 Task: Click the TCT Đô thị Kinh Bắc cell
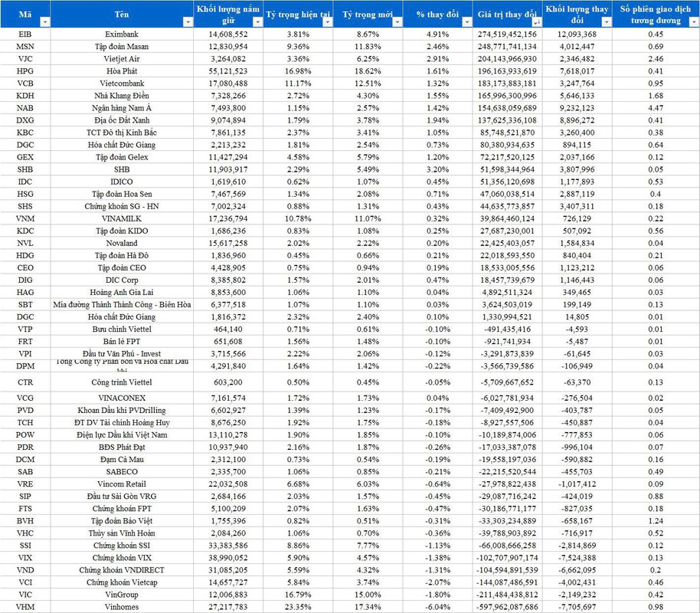[x=122, y=133]
